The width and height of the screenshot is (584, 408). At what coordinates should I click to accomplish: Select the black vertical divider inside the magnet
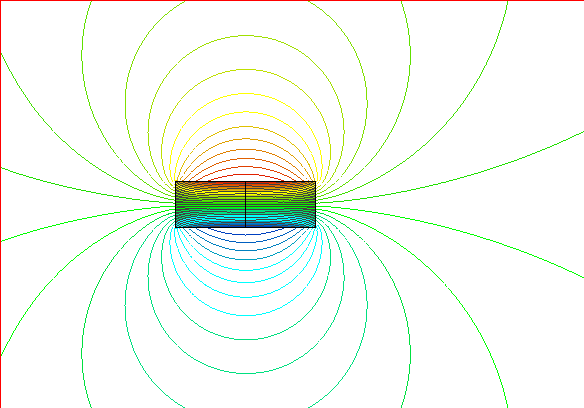(x=245, y=204)
